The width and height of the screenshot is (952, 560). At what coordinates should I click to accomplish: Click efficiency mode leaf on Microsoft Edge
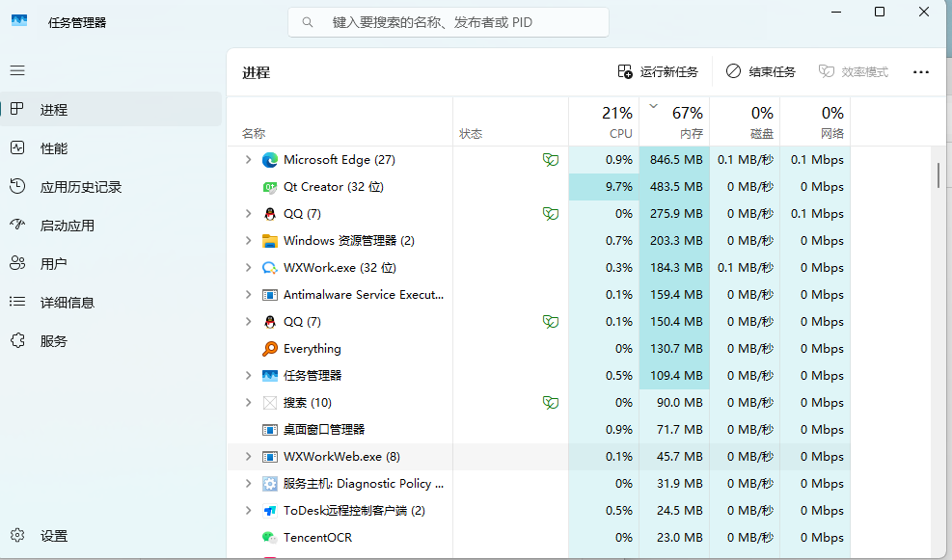coord(550,160)
